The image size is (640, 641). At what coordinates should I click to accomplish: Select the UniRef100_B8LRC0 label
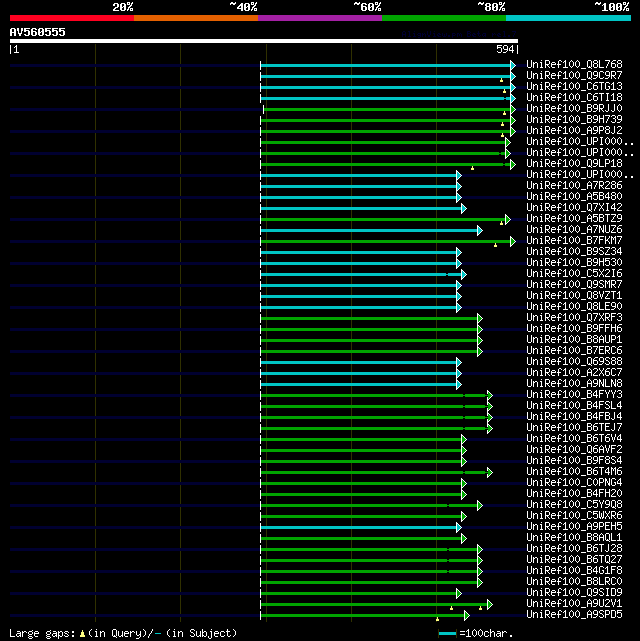pos(574,582)
